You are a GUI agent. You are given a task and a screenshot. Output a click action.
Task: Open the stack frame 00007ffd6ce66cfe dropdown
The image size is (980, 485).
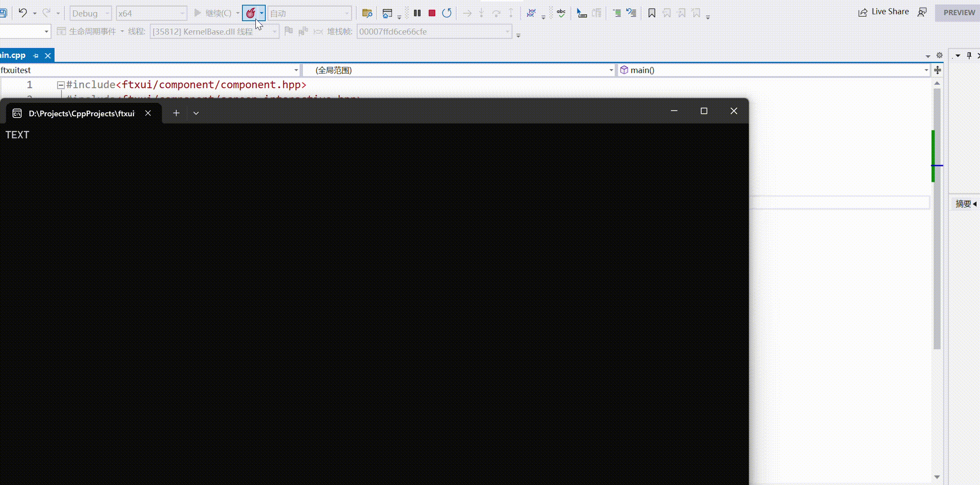[507, 31]
